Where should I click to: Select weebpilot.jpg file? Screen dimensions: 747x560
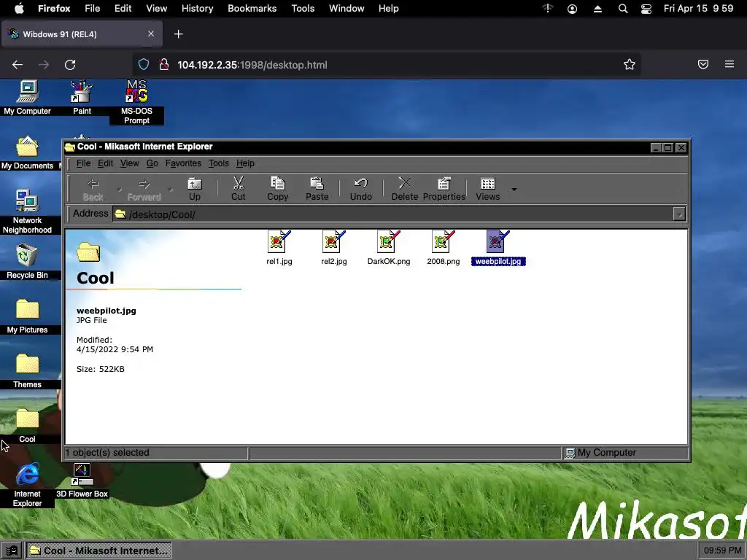tap(498, 248)
